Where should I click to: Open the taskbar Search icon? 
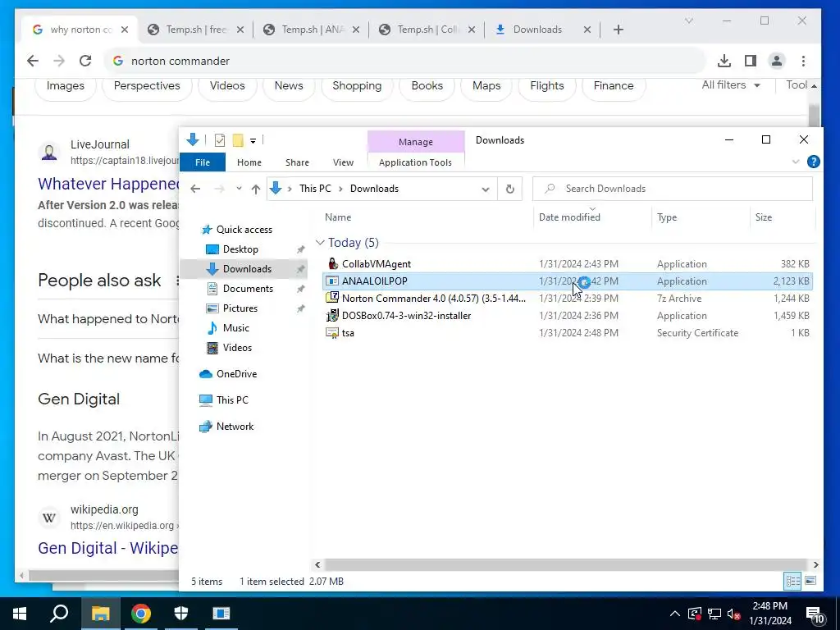pos(59,614)
